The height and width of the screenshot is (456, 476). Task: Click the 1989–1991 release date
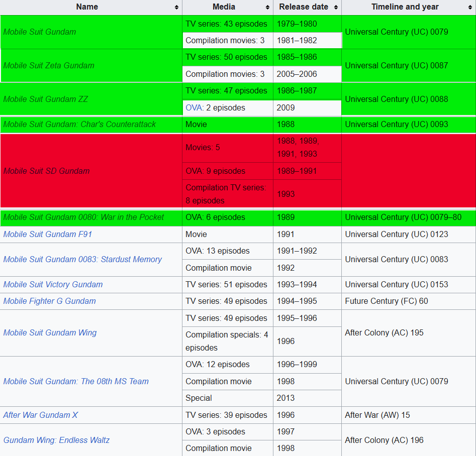click(308, 171)
